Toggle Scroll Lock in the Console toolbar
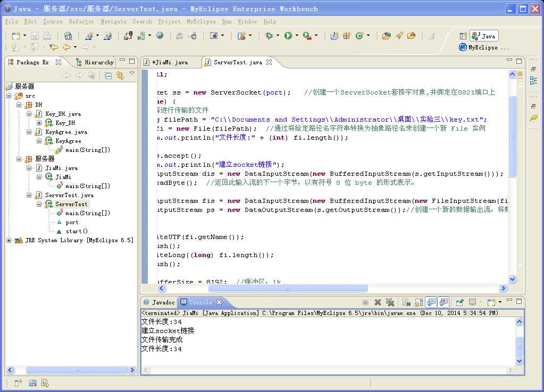The height and width of the screenshot is (392, 544). coord(419,302)
